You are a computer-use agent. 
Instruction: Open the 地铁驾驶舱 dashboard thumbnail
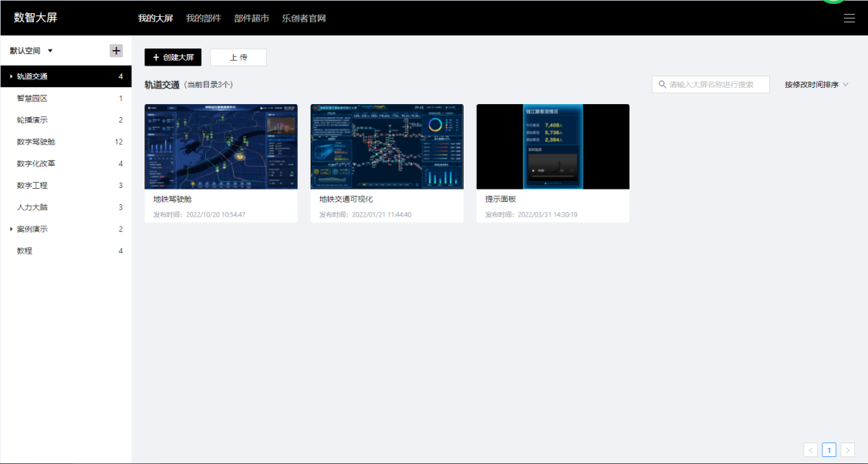tap(221, 146)
